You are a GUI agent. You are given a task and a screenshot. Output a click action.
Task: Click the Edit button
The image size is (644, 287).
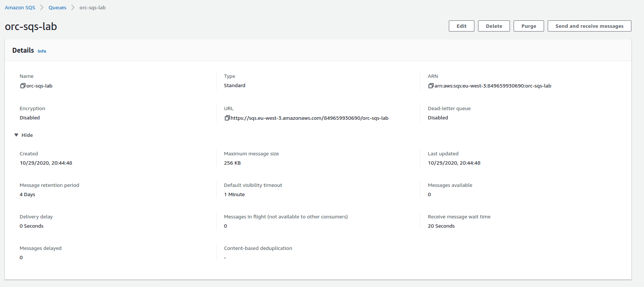pyautogui.click(x=461, y=26)
